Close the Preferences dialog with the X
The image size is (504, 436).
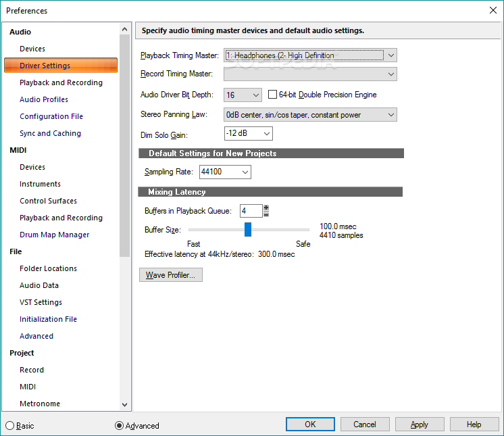point(493,10)
